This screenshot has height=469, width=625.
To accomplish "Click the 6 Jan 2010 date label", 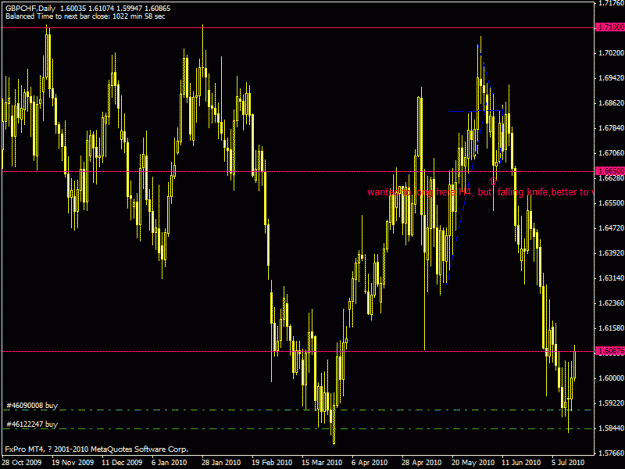I will pos(169,463).
